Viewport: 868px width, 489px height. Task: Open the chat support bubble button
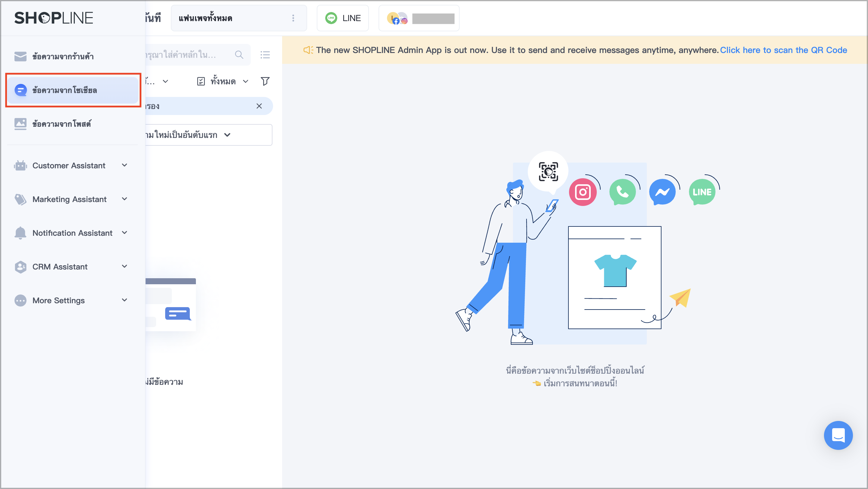(x=838, y=435)
